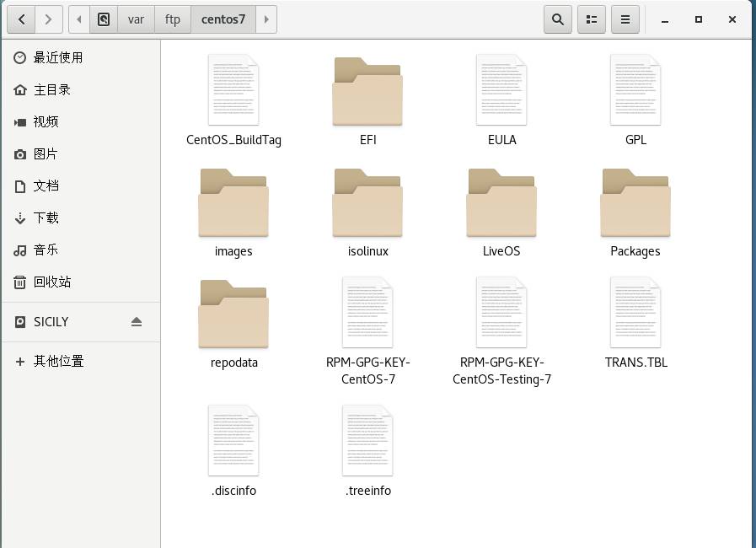Select the .treeinfo file
This screenshot has height=548, width=756.
[367, 441]
